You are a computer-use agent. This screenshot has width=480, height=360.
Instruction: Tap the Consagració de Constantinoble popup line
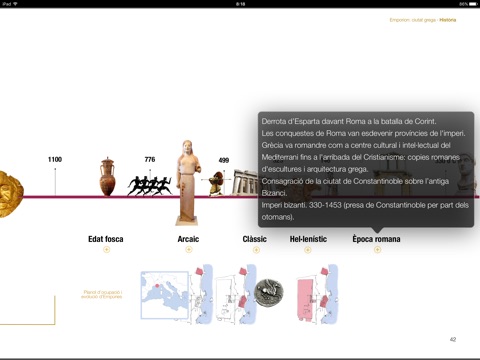pos(355,187)
